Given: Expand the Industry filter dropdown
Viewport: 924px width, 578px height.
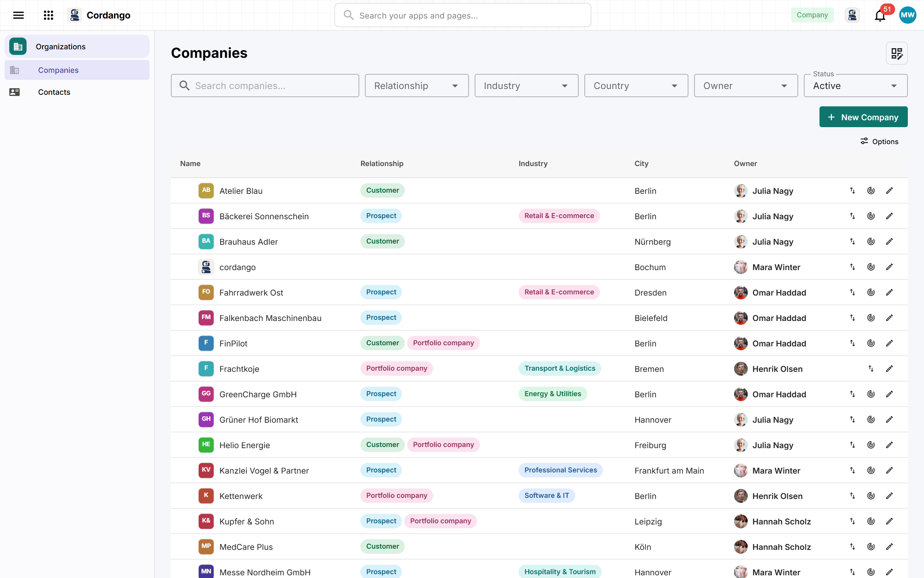Looking at the screenshot, I should click(526, 86).
